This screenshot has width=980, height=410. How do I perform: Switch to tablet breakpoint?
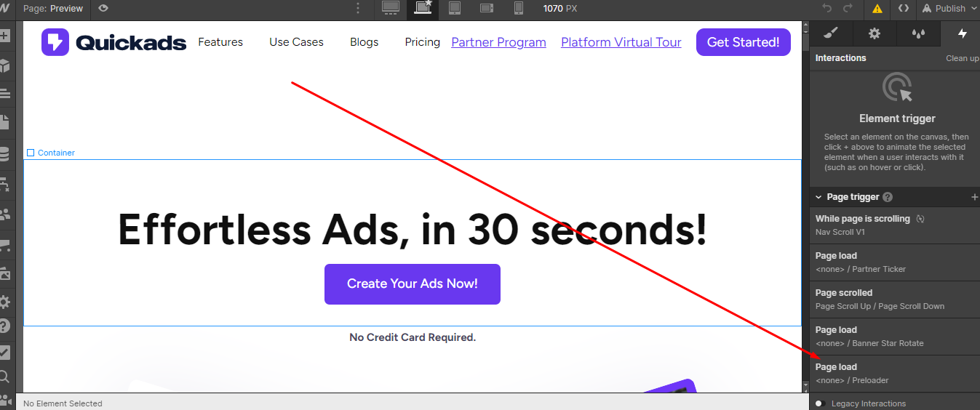click(455, 8)
